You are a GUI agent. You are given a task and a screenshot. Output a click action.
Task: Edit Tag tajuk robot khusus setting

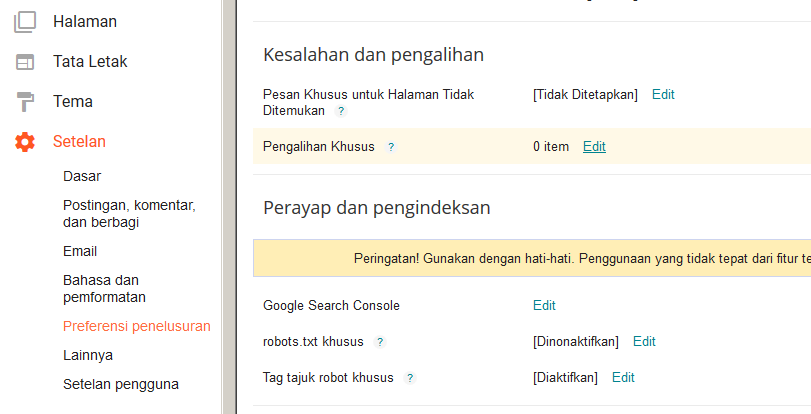[x=623, y=378]
